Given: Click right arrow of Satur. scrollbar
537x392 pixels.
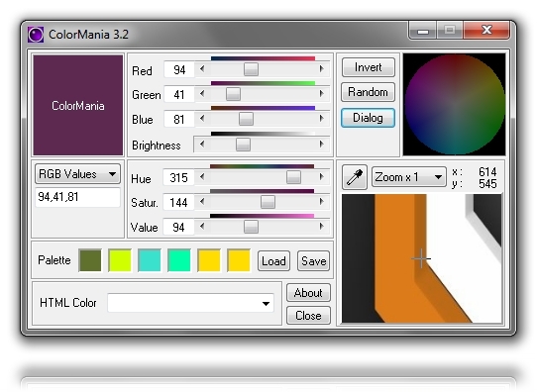Looking at the screenshot, I should (321, 202).
